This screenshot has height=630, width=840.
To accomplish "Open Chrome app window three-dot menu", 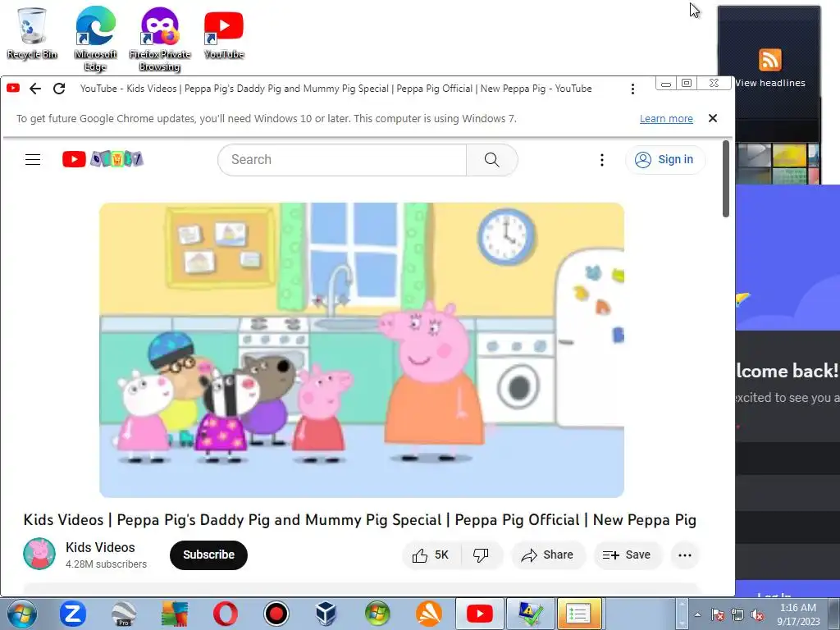I will coord(632,89).
